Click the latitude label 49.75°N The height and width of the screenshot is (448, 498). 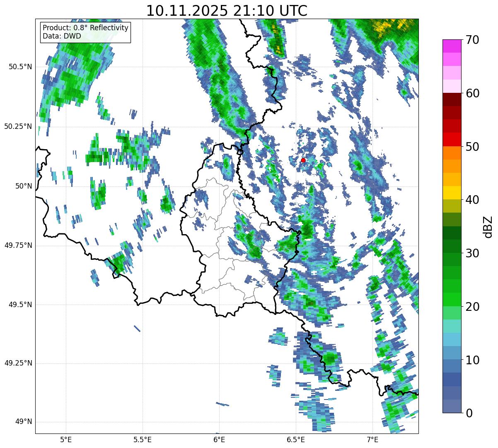[18, 245]
